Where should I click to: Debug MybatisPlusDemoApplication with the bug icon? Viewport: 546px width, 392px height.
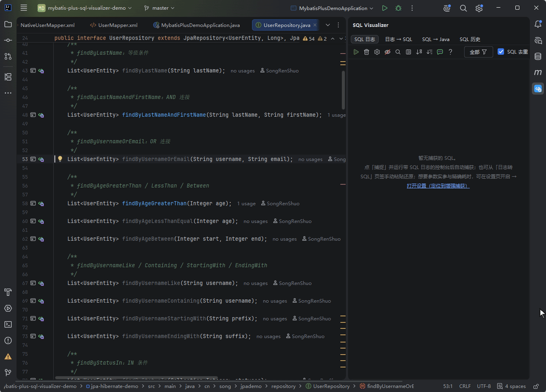coord(398,8)
